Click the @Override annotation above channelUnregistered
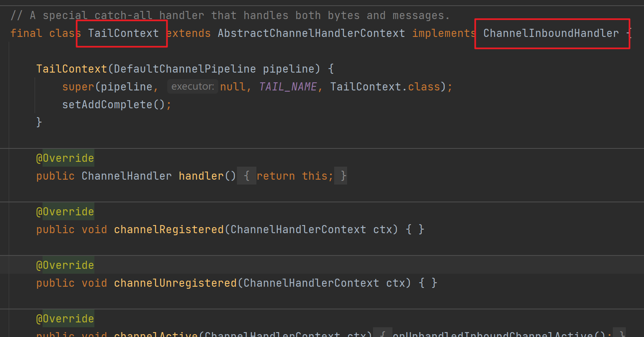Screen dimensions: 644x337 click(x=65, y=265)
